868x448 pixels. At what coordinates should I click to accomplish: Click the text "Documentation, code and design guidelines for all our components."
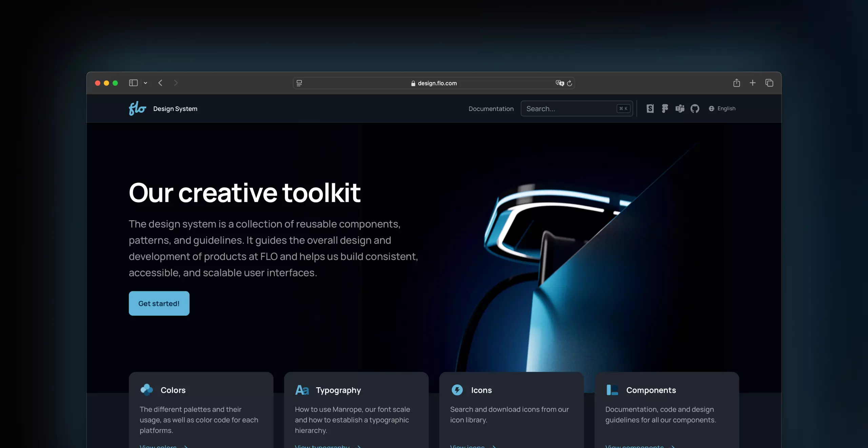coord(660,414)
